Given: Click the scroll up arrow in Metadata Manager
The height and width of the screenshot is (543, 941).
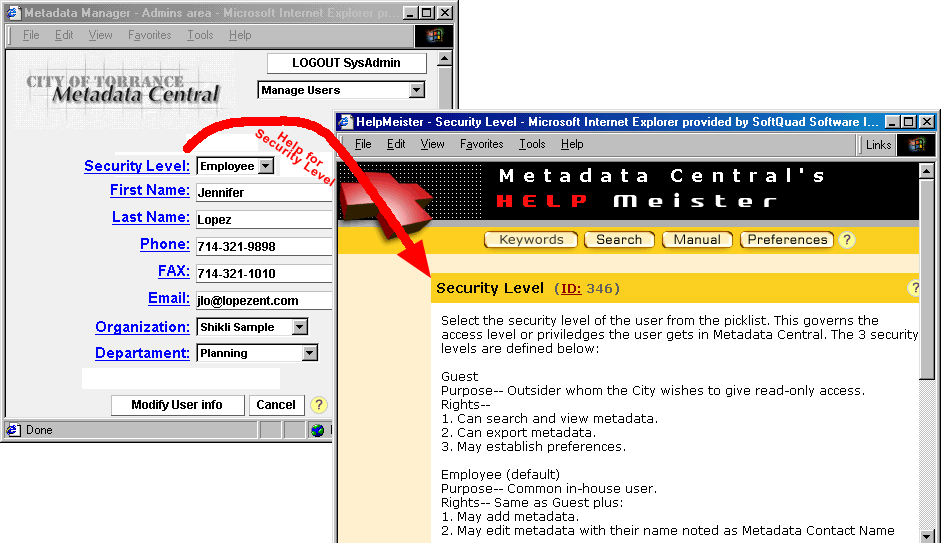Looking at the screenshot, I should coord(445,59).
